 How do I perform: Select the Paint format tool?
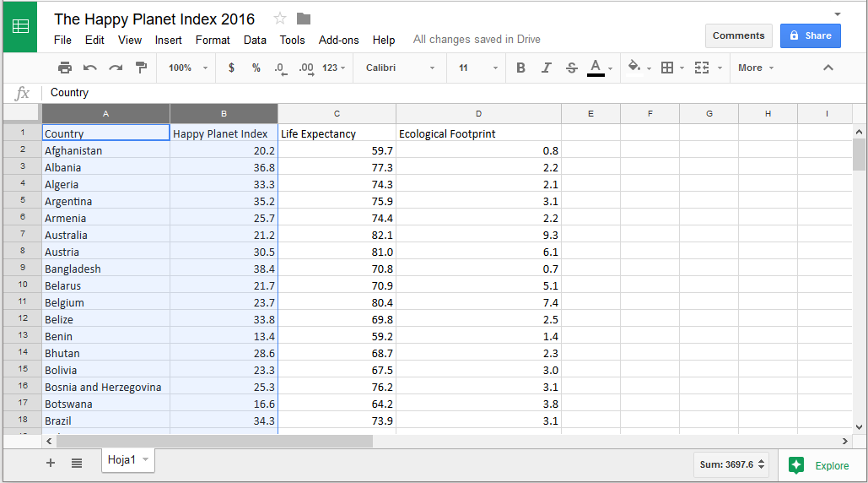(x=141, y=68)
